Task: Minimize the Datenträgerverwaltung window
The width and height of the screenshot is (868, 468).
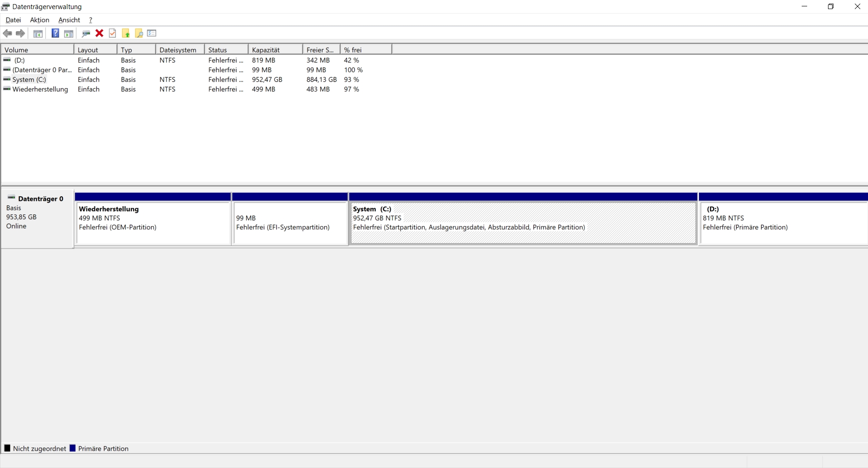Action: tap(804, 6)
